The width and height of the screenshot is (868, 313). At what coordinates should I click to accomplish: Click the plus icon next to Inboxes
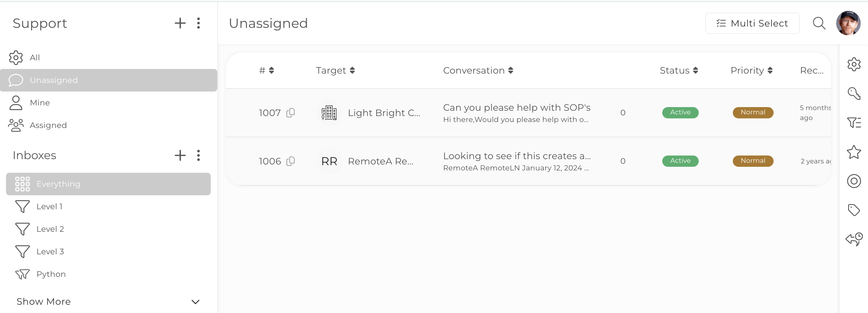(180, 156)
